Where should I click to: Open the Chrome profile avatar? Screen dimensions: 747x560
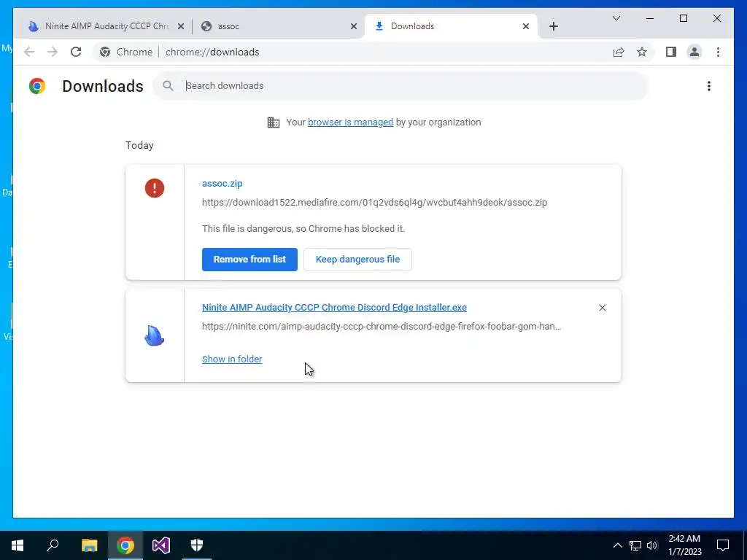(x=694, y=52)
